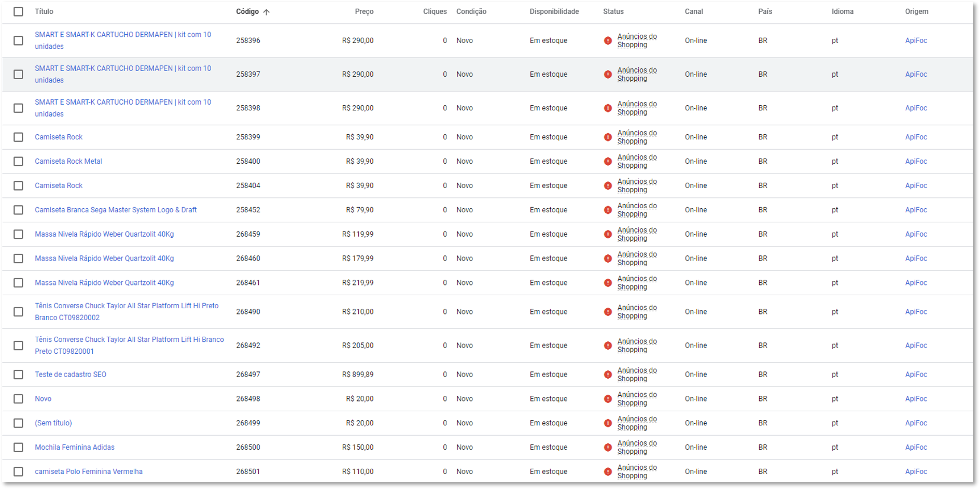This screenshot has width=980, height=489.
Task: Open Teste de cadastro SEO product
Action: (x=71, y=375)
